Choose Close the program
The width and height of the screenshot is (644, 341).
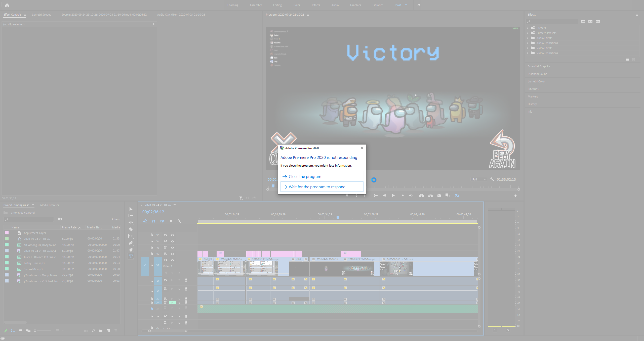[x=305, y=177]
